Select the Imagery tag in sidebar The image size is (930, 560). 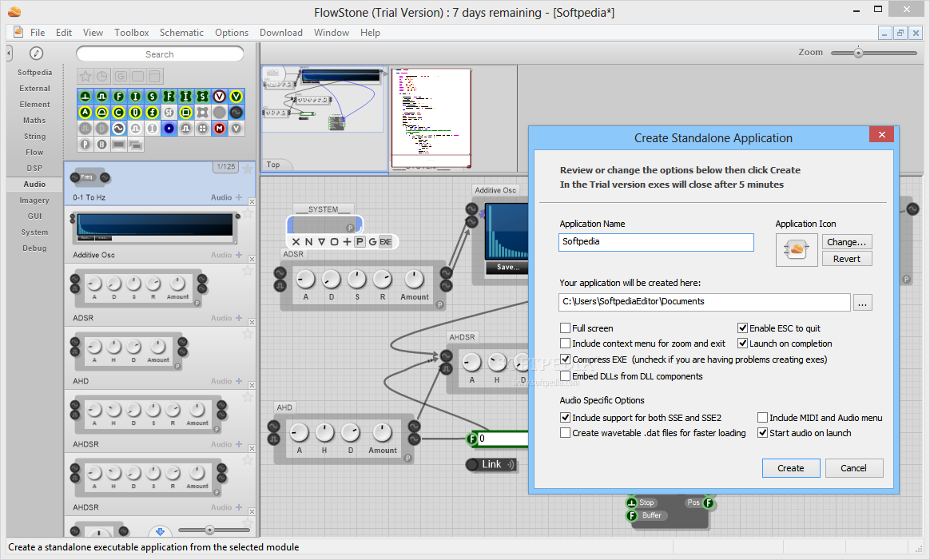[x=34, y=200]
